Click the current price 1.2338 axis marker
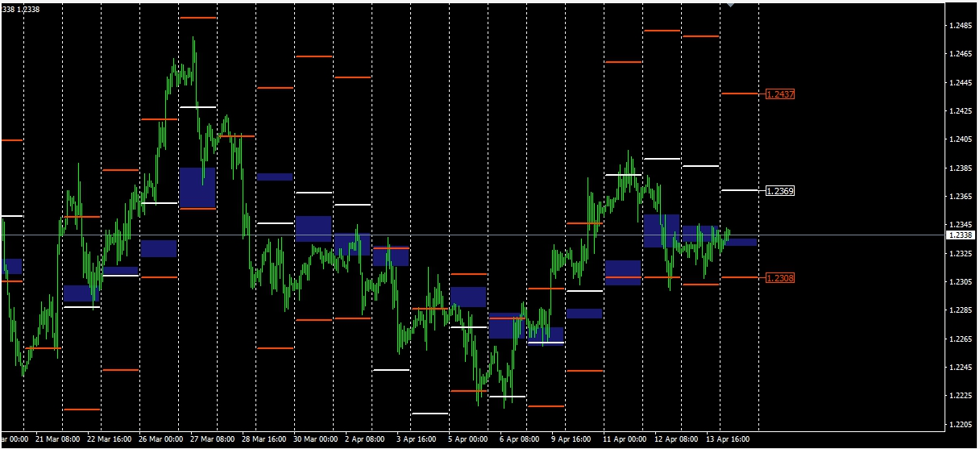Screen dimensions: 980x449 click(961, 235)
